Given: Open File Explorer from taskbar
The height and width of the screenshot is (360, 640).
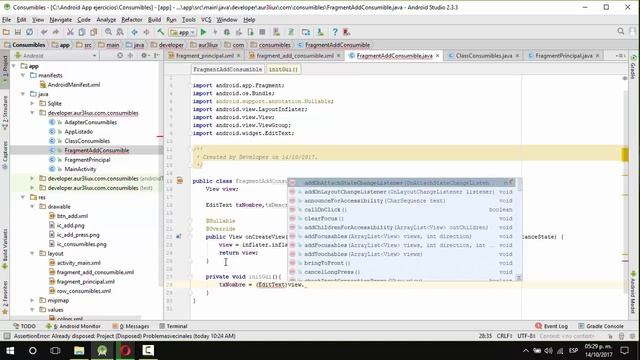Looking at the screenshot, I should click(x=79, y=350).
